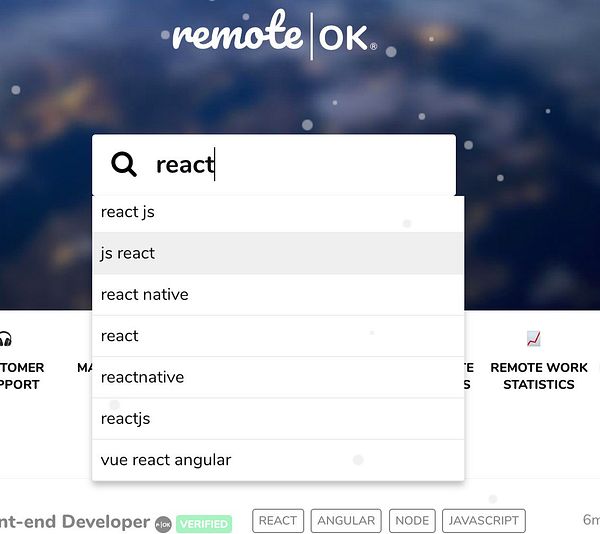Pick the 'vue react angular' suggestion

278,460
